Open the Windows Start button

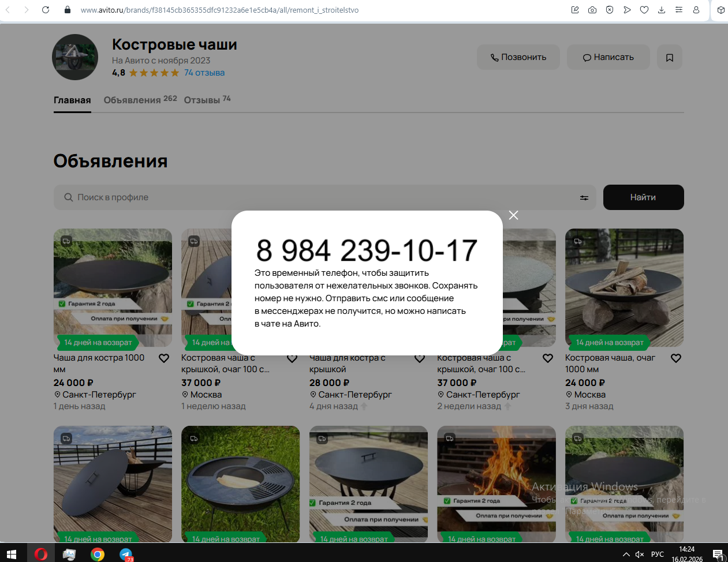12,554
